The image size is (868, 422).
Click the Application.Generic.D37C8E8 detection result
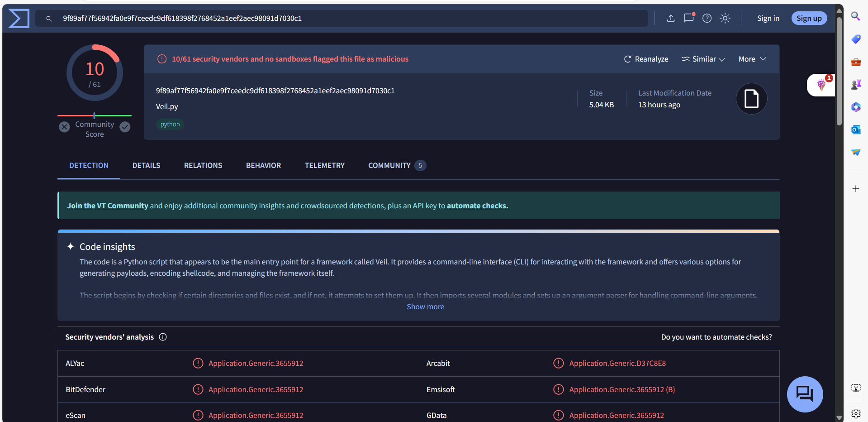[617, 363]
